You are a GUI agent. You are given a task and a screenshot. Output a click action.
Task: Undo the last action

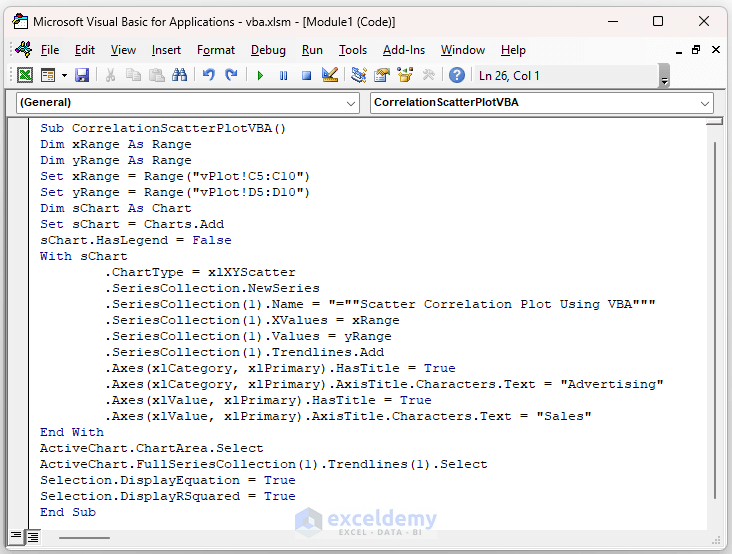(209, 75)
